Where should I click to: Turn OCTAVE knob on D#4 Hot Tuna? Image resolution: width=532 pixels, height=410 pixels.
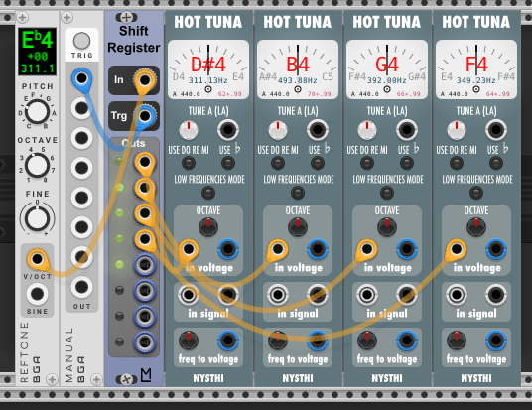pos(208,227)
